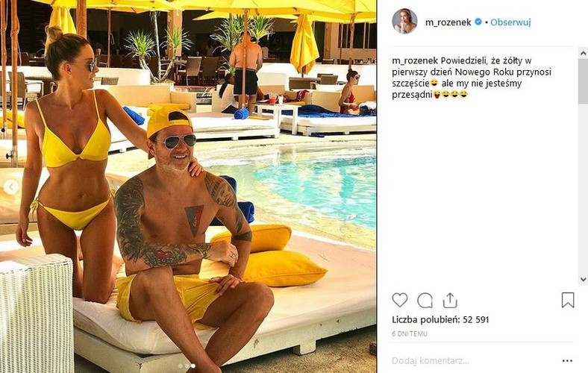Screen dimensions: 588x373
Task: Like the post with the heart icon
Action: pos(400,300)
